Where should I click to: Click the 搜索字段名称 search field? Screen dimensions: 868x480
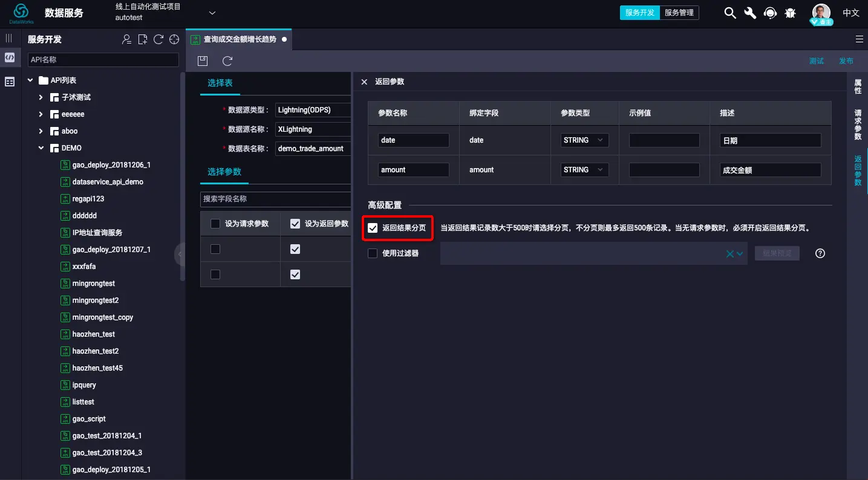(x=276, y=199)
